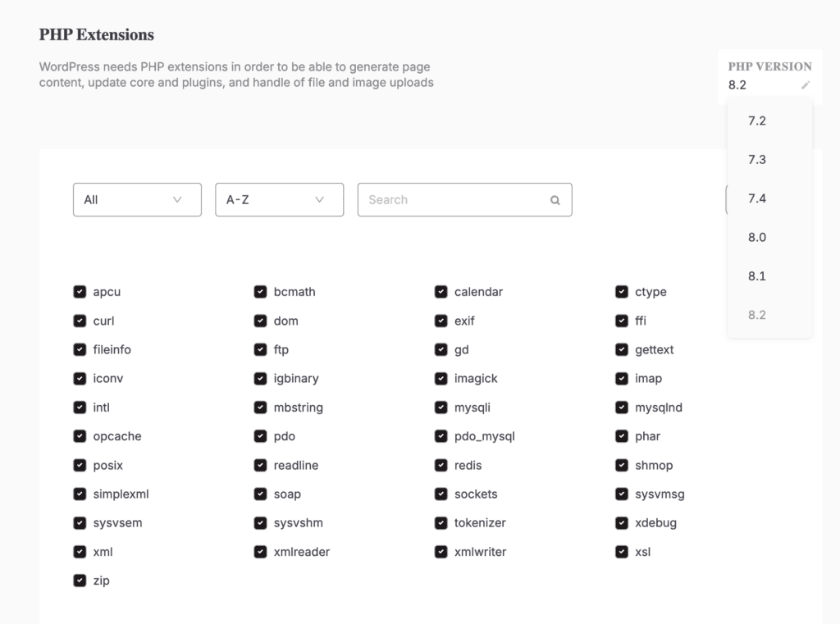Expand the chevron on the All filter
Screen dimensions: 840x624
point(177,199)
